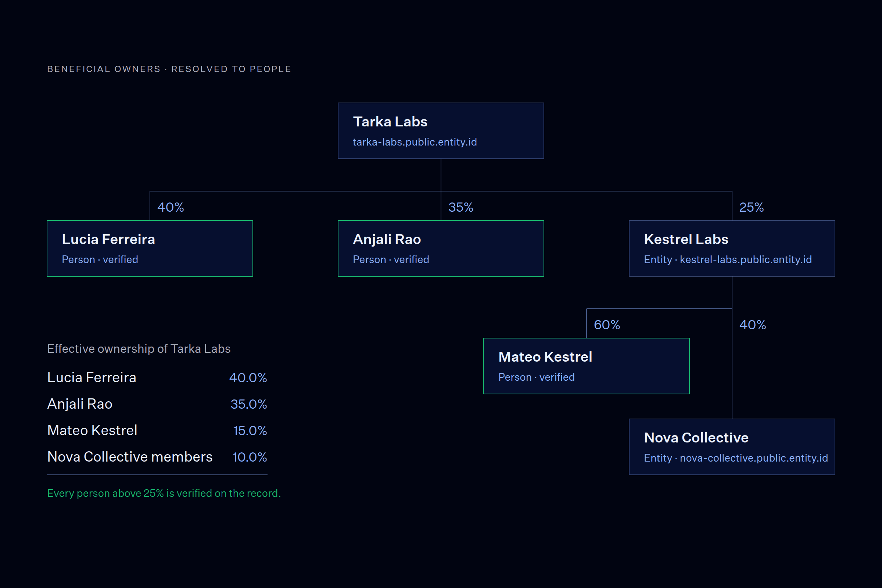Screen dimensions: 882x588
Task: Click Lucia Ferreira row in ownership summary
Action: (x=157, y=377)
